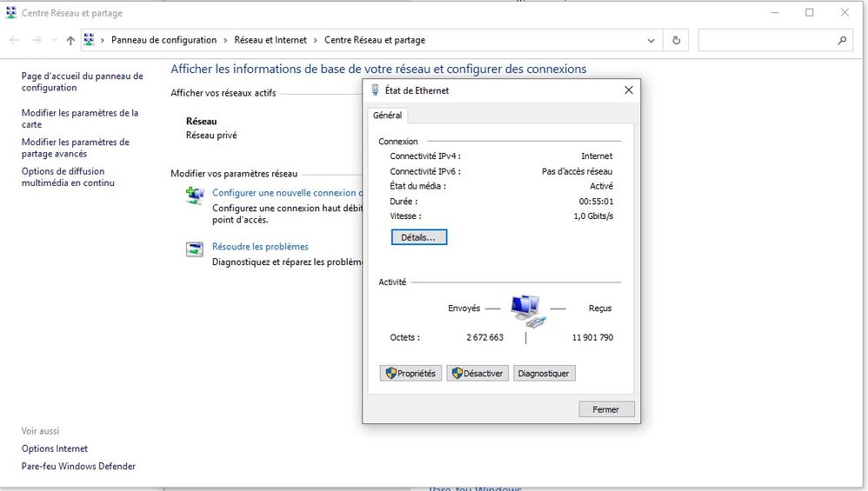Click Réseau et Internet breadcrumb
Viewport: 868px width, 491px height.
[x=270, y=40]
